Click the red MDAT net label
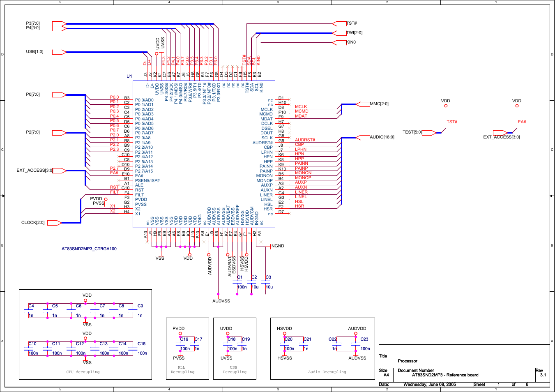Viewport: 555px width, 392px height. point(301,116)
